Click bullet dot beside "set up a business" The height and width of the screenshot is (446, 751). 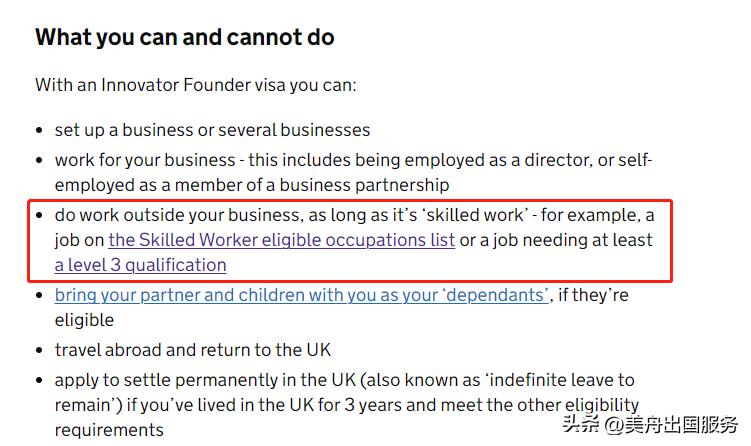[40, 131]
